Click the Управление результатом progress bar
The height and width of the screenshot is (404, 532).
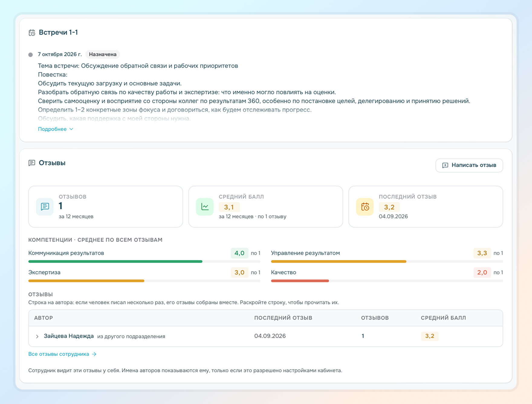tap(339, 262)
